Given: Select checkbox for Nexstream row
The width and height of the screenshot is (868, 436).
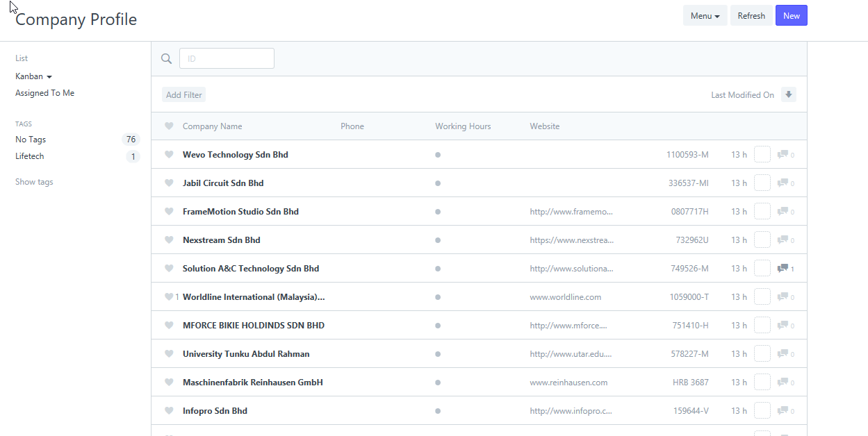Looking at the screenshot, I should pos(762,240).
